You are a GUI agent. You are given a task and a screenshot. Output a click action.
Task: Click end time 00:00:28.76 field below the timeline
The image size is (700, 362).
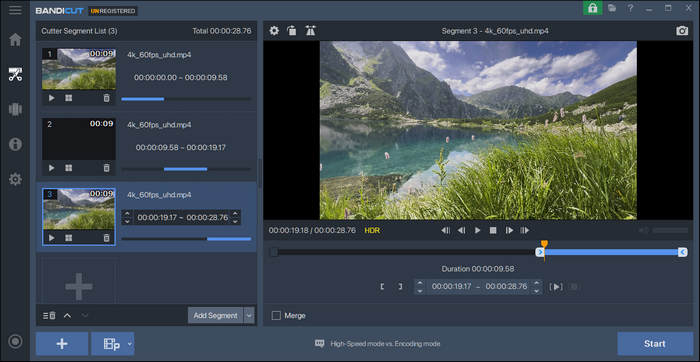pos(506,287)
